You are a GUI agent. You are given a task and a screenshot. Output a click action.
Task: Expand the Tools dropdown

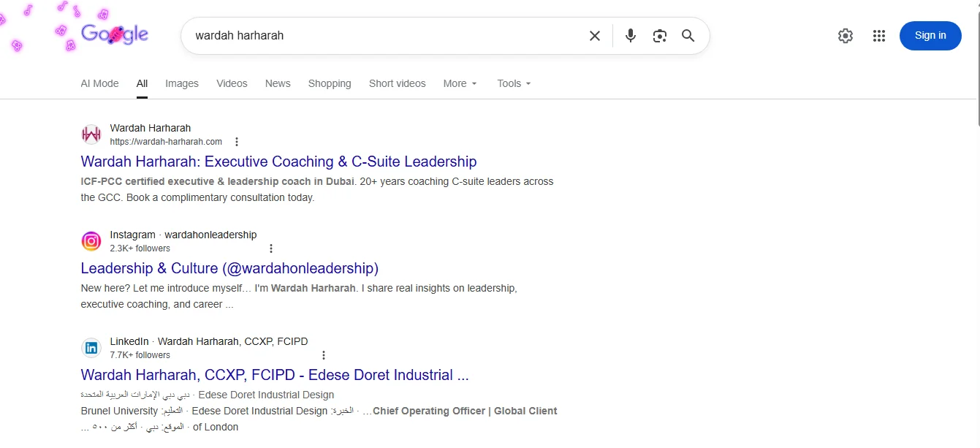coord(514,83)
